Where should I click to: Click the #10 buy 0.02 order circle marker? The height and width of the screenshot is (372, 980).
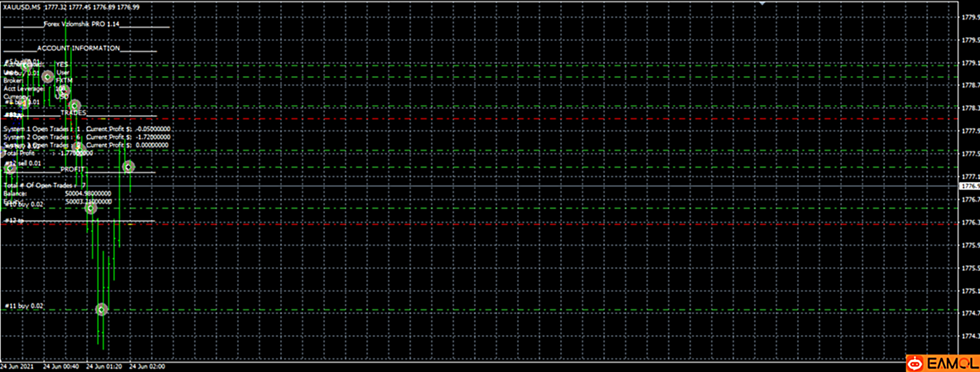coord(92,209)
